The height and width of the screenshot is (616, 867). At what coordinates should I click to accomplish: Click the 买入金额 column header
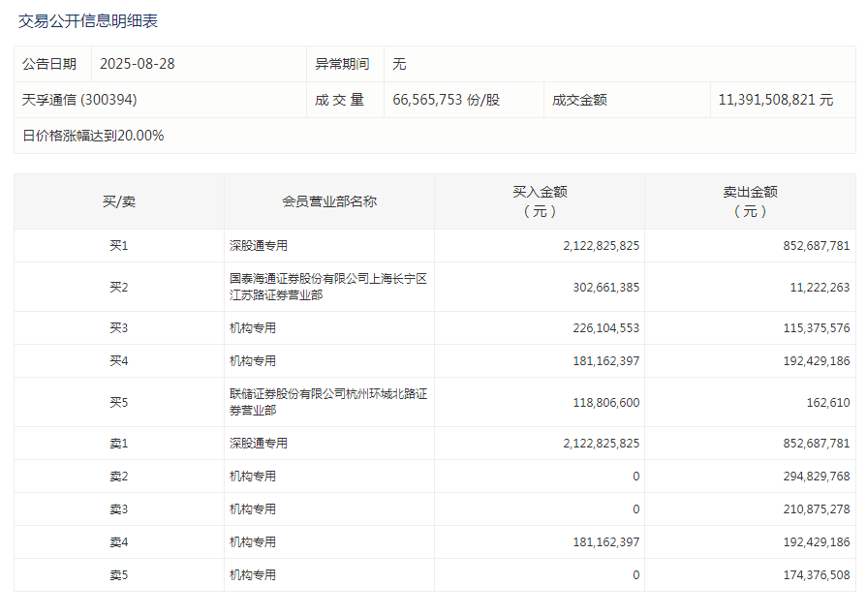click(x=540, y=201)
